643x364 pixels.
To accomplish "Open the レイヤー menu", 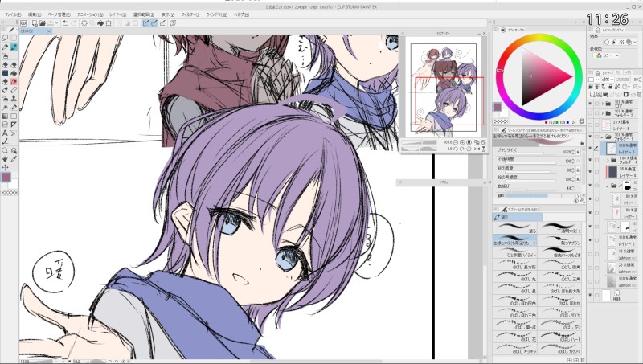I will [117, 14].
